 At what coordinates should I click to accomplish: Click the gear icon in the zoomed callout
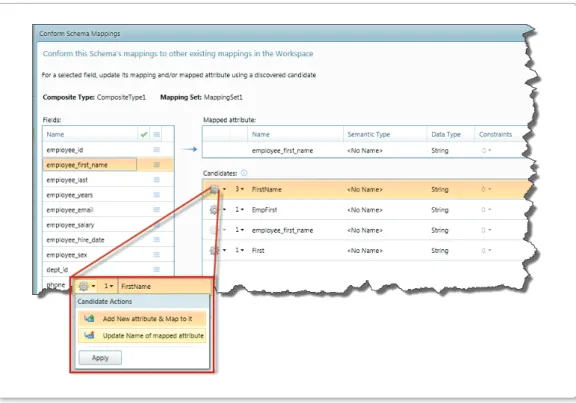84,286
